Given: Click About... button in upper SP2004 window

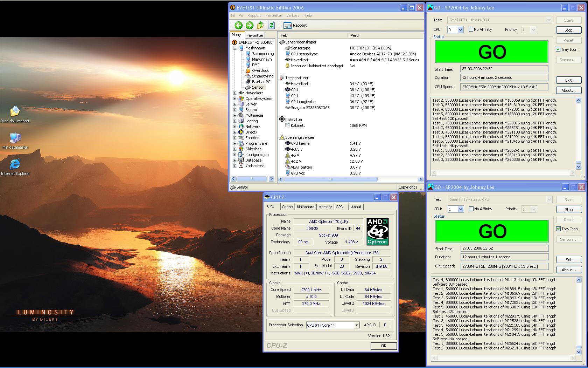Looking at the screenshot, I should pyautogui.click(x=568, y=90).
